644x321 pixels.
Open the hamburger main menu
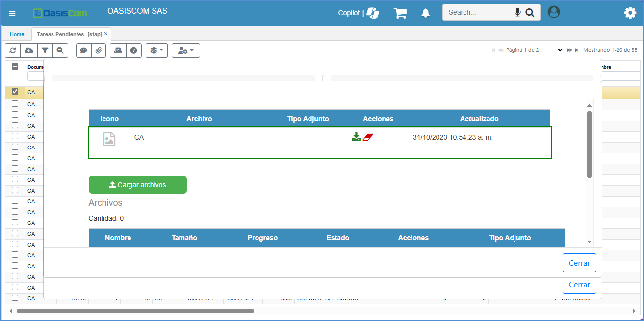click(x=12, y=13)
